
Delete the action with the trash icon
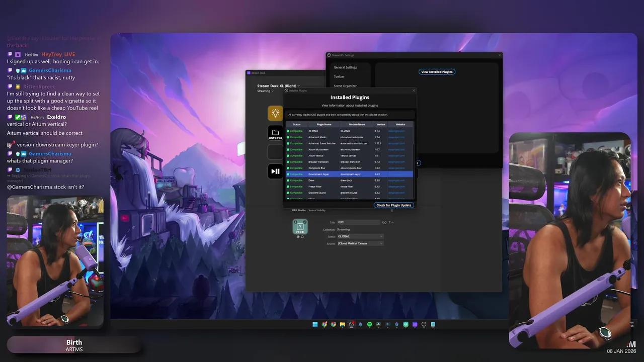(392, 210)
